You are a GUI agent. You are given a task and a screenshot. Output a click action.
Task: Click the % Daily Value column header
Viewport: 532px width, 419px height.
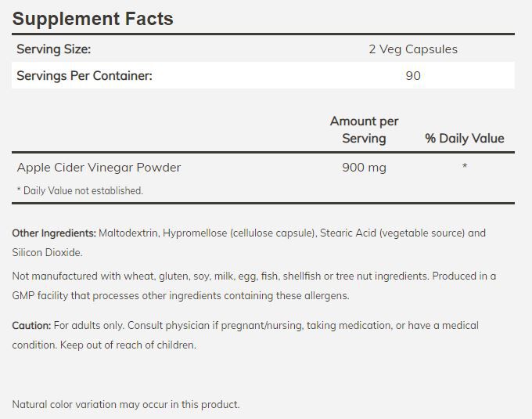click(465, 139)
